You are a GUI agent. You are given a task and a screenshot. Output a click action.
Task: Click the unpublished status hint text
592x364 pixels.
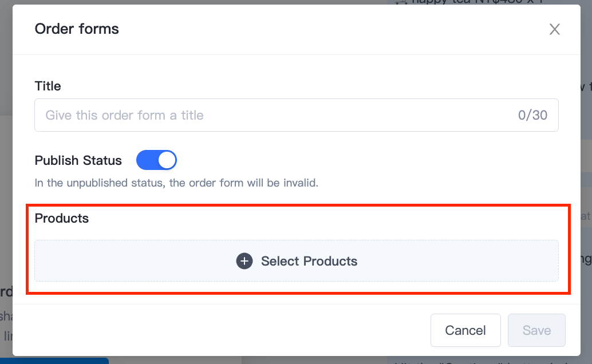176,183
